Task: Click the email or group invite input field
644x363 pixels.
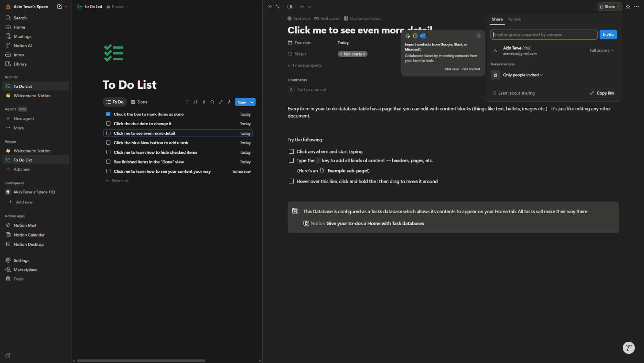Action: click(x=543, y=34)
